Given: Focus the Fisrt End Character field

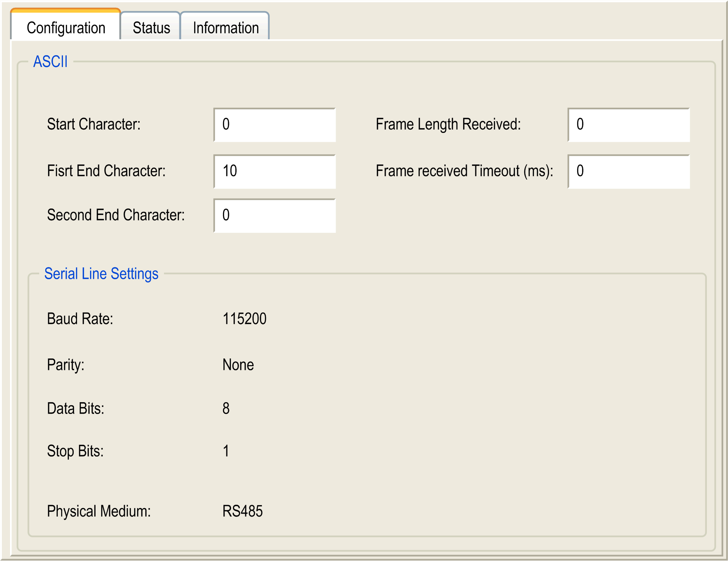Looking at the screenshot, I should (275, 171).
